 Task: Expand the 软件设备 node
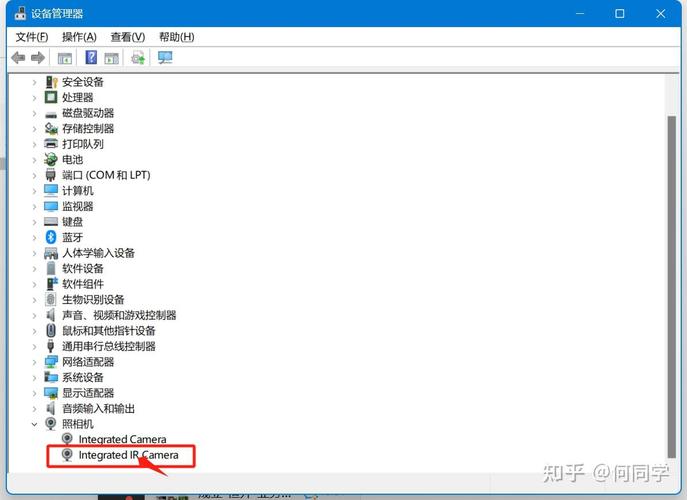[34, 269]
